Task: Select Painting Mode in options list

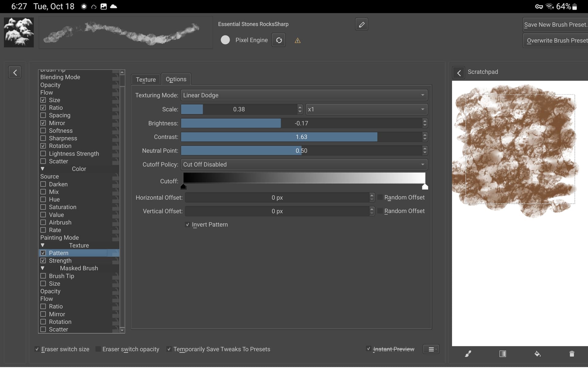Action: pyautogui.click(x=60, y=238)
